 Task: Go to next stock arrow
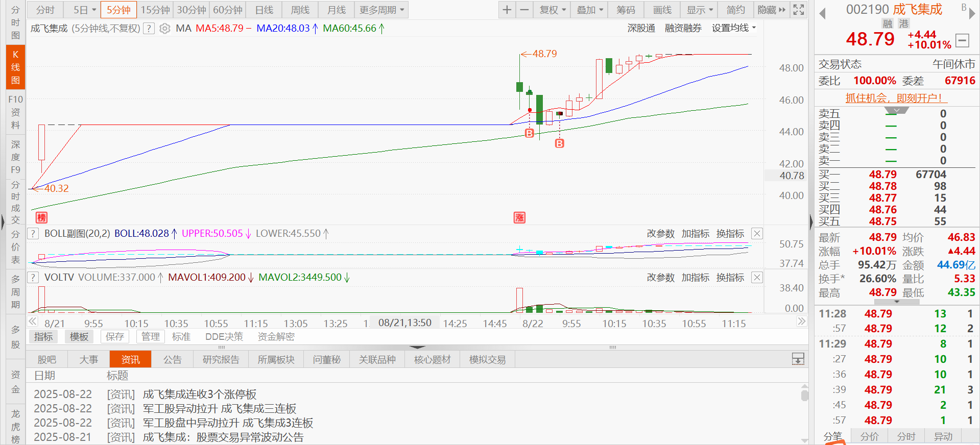click(x=972, y=13)
